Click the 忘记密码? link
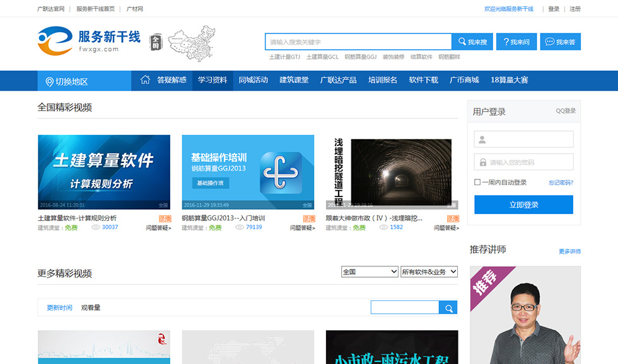 (x=561, y=183)
